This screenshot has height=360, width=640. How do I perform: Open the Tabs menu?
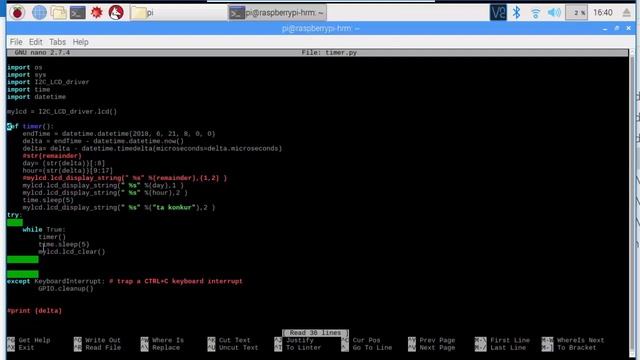click(58, 42)
